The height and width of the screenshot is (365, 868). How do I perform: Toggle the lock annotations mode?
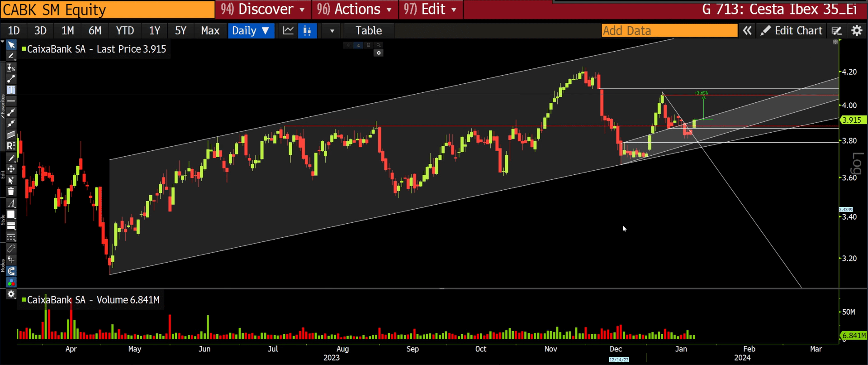tap(11, 260)
